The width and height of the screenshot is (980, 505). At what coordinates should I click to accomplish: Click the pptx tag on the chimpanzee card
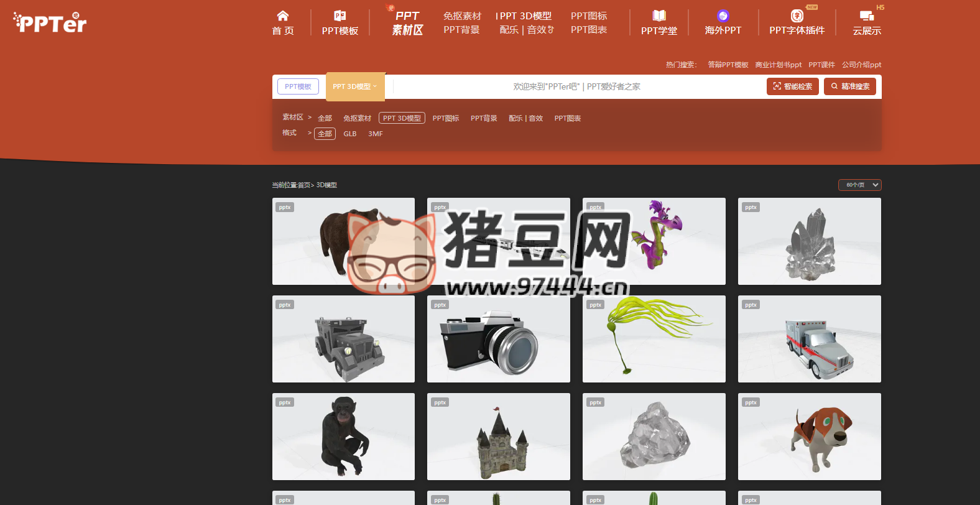285,402
